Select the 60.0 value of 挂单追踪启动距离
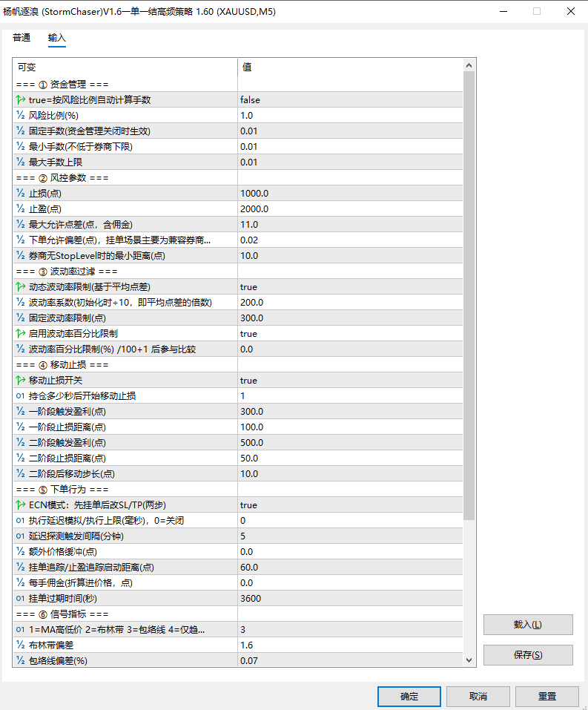588x710 pixels. (x=249, y=567)
